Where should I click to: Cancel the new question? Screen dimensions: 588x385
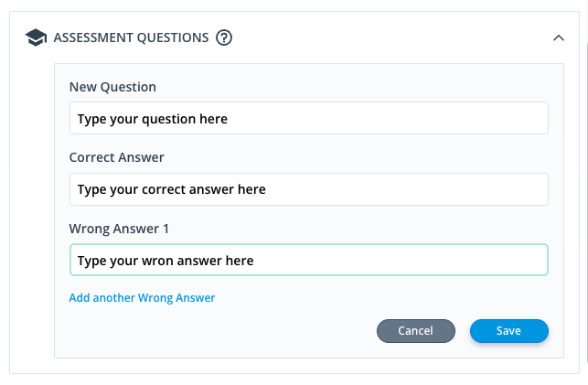tap(416, 331)
